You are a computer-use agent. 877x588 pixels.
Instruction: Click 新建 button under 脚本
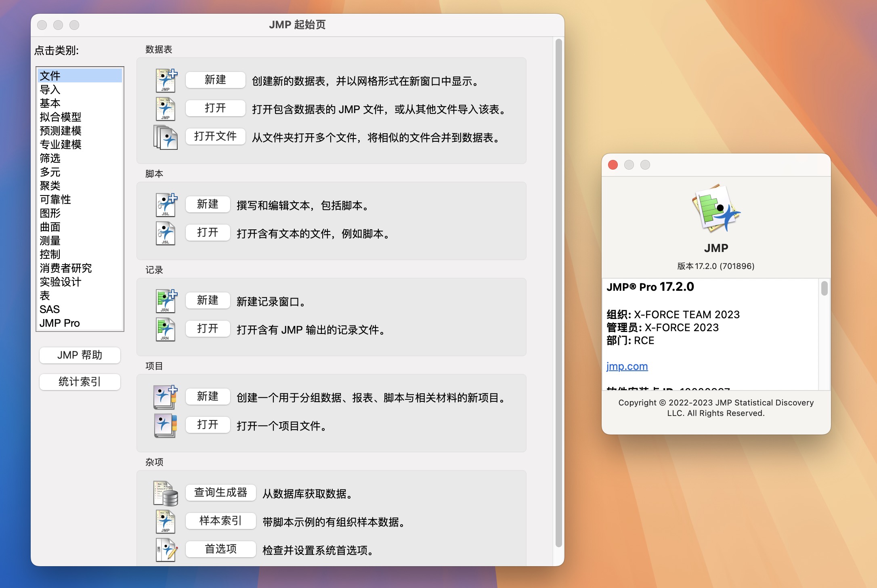pyautogui.click(x=208, y=204)
